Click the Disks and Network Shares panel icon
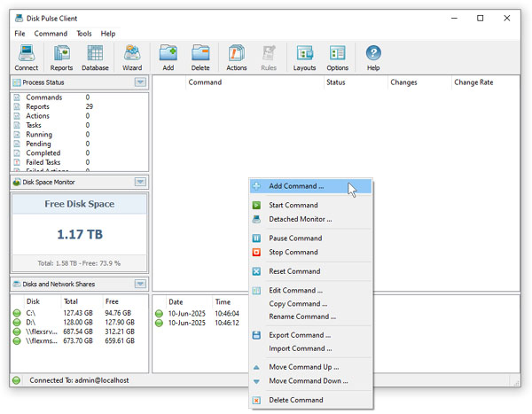The image size is (532, 414). point(17,284)
